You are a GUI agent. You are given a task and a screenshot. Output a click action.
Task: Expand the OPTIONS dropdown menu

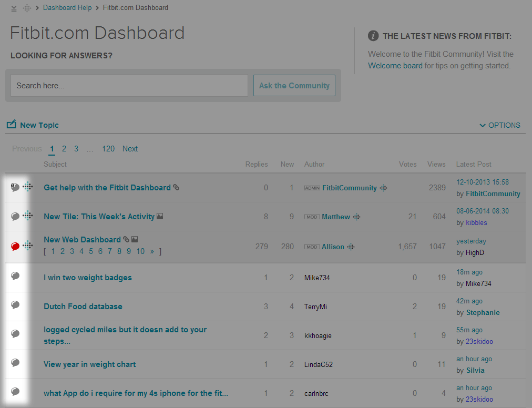click(x=500, y=125)
